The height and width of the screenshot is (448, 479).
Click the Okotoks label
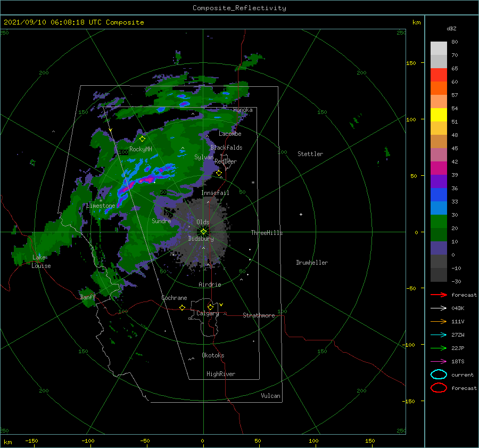point(213,355)
